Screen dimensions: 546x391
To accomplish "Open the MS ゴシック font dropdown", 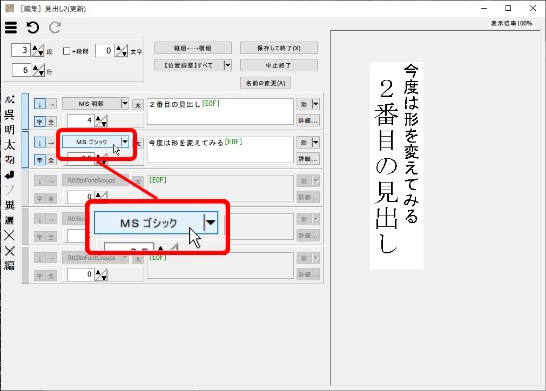I will coord(125,142).
